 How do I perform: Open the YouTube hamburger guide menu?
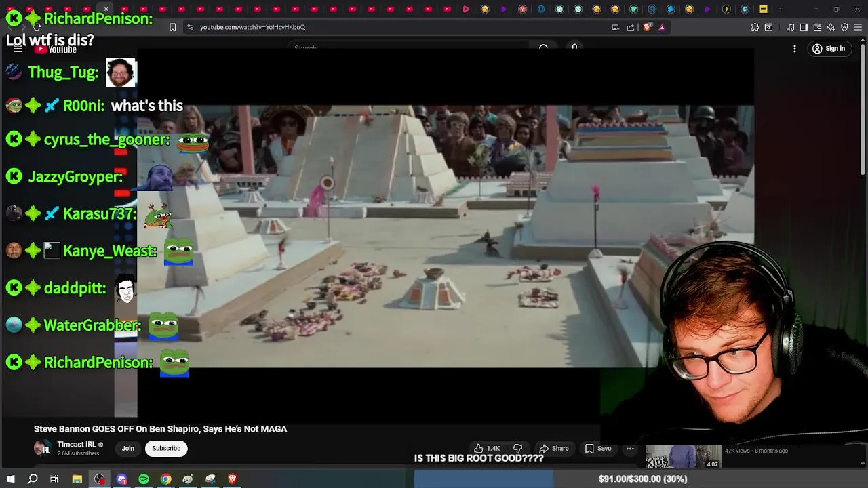click(x=18, y=49)
